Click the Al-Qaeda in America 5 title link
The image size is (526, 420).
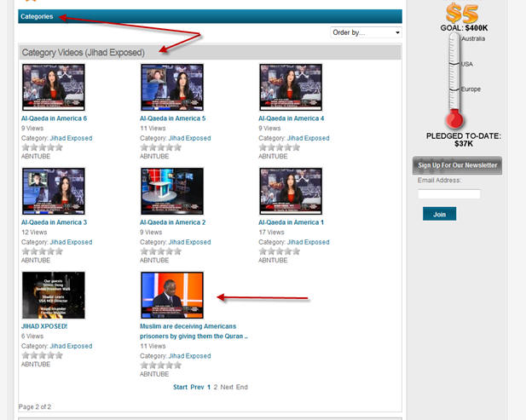(173, 118)
